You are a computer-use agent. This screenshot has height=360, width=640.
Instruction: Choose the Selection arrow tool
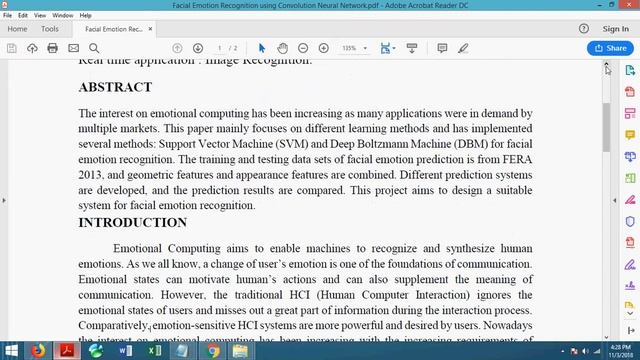click(x=262, y=48)
